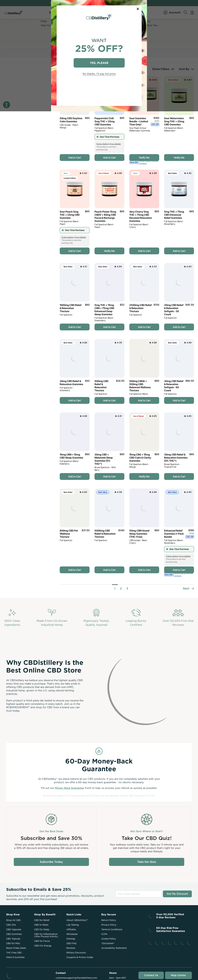Click the Five-Star Reviews stars icon
Viewport: 198px width, 980px height.
click(x=178, y=613)
